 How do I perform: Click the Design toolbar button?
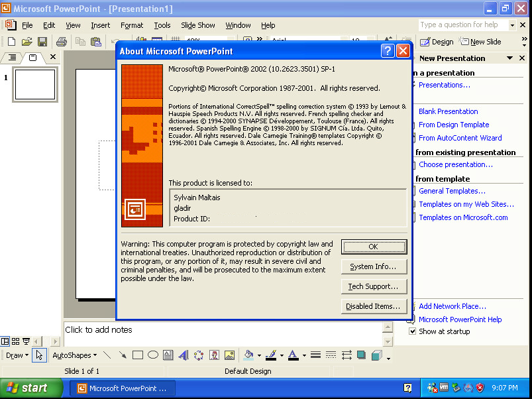[x=437, y=42]
